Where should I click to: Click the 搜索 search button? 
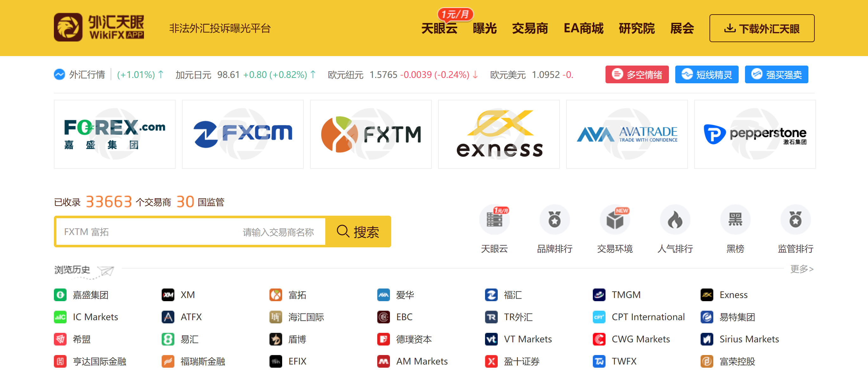358,232
